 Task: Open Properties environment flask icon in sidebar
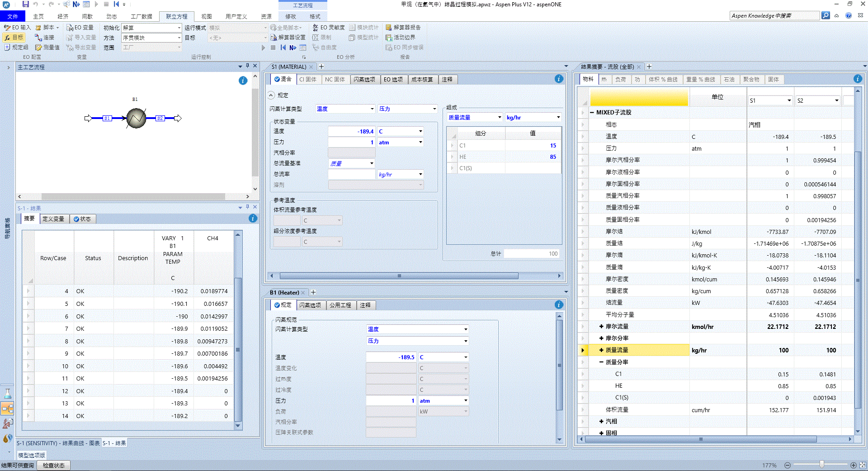8,393
